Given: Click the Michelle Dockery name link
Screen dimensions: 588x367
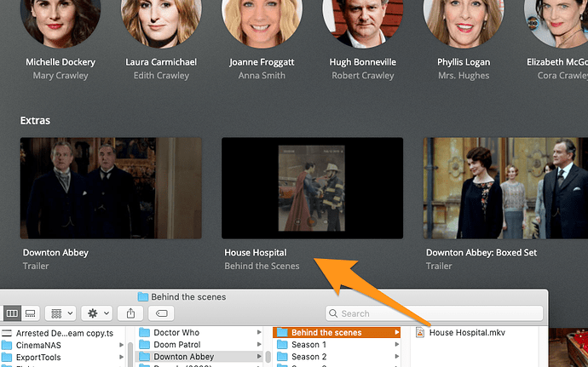Looking at the screenshot, I should tap(61, 62).
